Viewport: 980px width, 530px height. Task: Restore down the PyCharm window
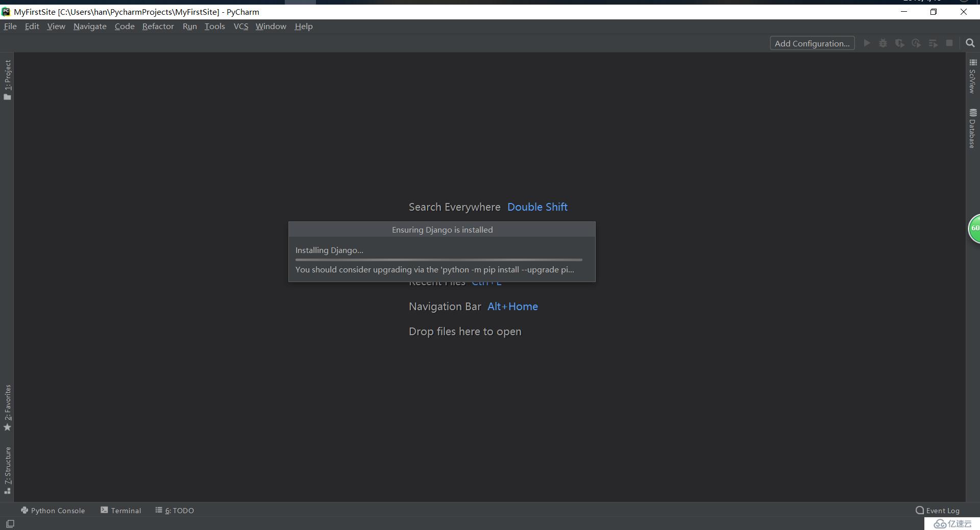click(934, 12)
